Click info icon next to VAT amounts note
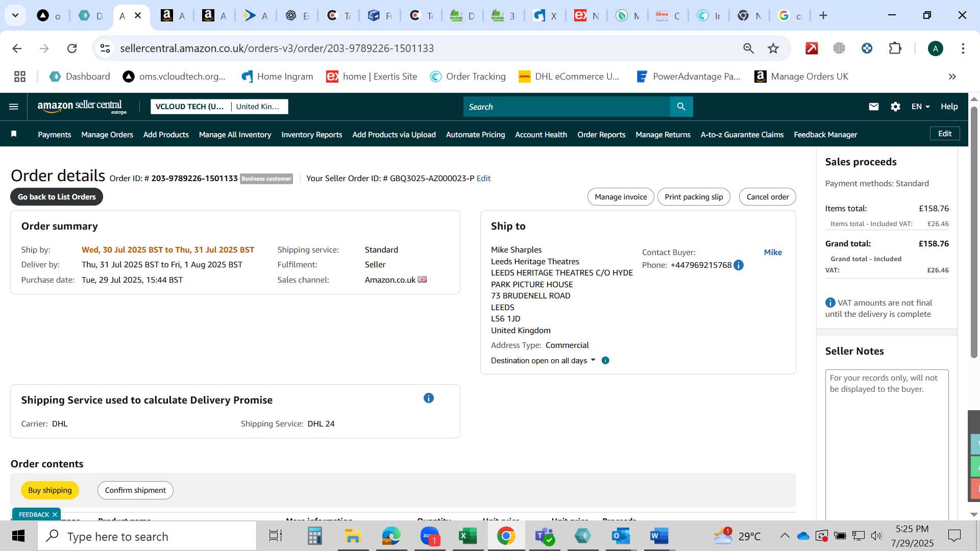Image resolution: width=980 pixels, height=551 pixels. click(830, 303)
